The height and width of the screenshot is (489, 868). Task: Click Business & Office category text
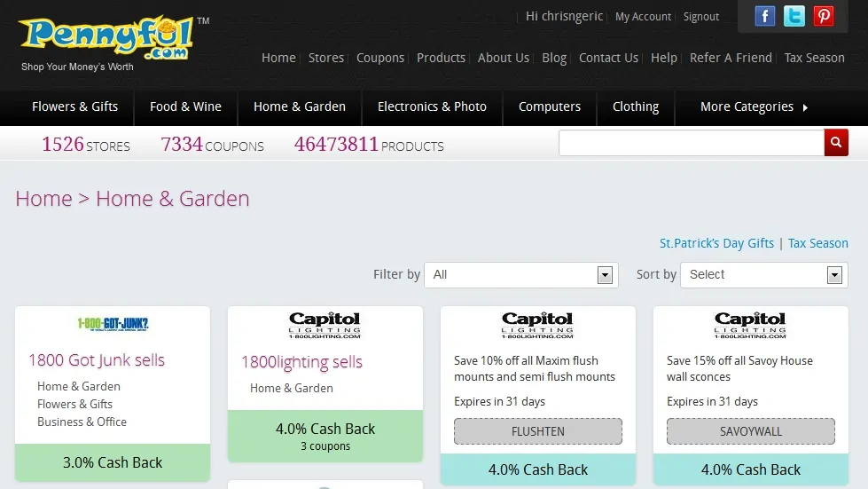(x=82, y=422)
